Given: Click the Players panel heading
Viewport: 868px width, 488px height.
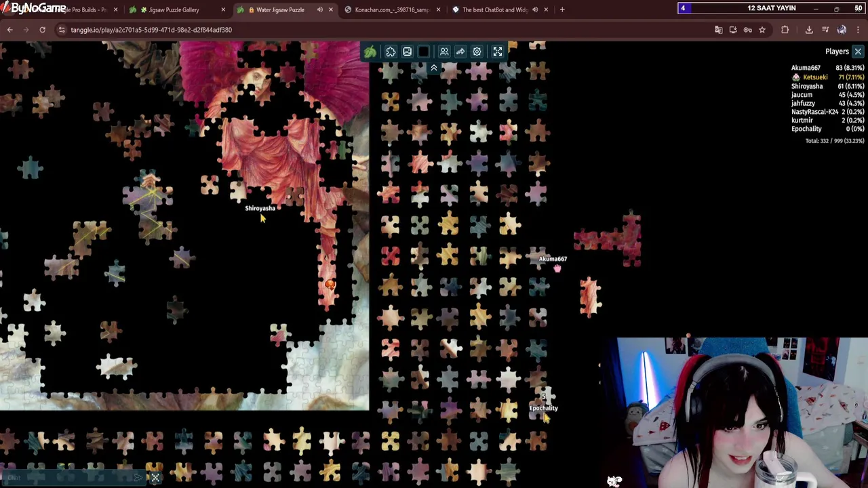Looking at the screenshot, I should [x=837, y=52].
